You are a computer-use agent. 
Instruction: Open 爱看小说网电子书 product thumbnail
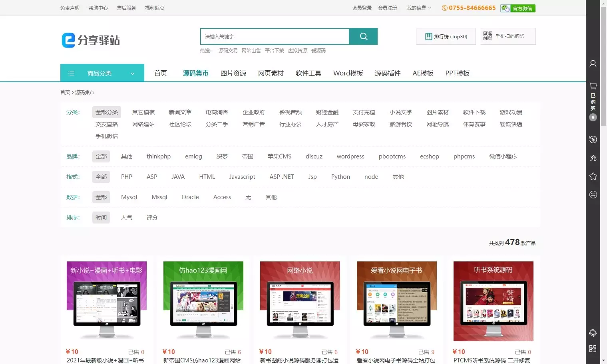(x=397, y=301)
